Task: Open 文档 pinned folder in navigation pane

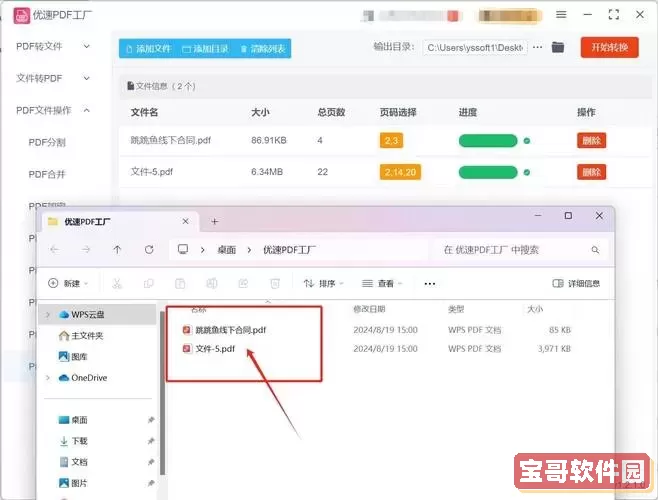Action: click(x=73, y=462)
